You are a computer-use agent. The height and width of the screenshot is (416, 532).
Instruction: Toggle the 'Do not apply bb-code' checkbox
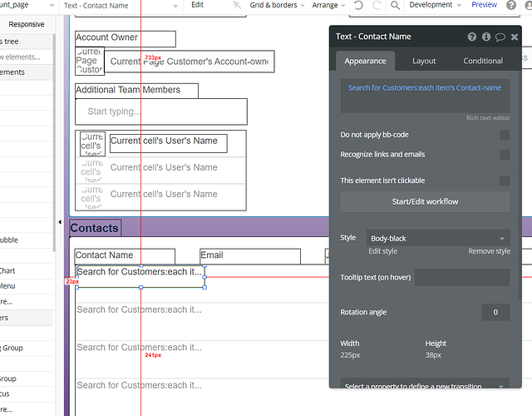click(505, 135)
